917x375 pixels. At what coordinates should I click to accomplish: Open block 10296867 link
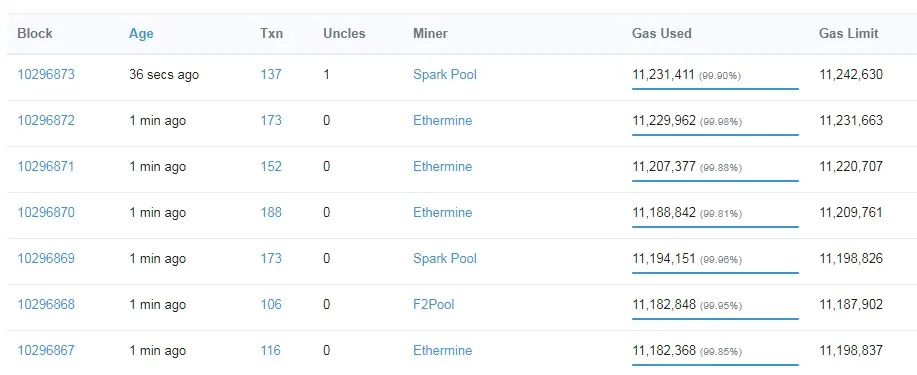[46, 350]
